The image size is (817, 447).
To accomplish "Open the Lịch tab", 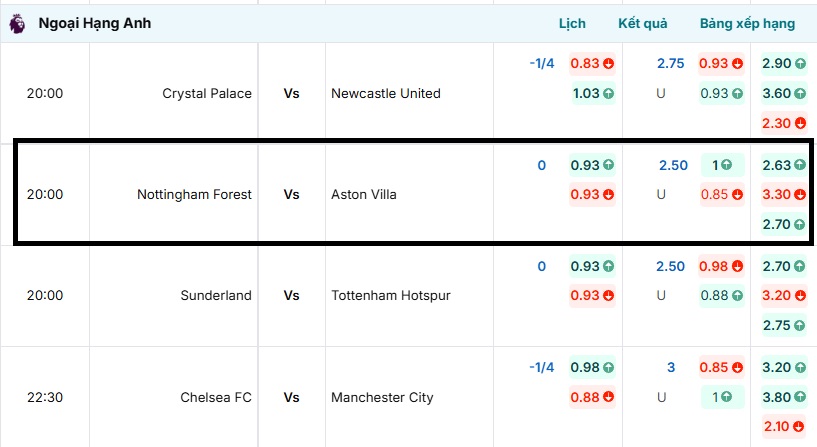I will click(572, 23).
